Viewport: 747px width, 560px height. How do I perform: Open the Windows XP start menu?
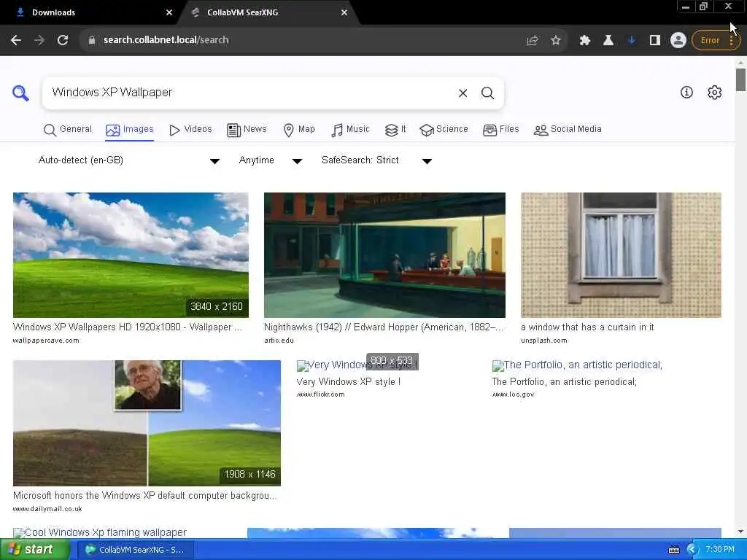(x=35, y=550)
